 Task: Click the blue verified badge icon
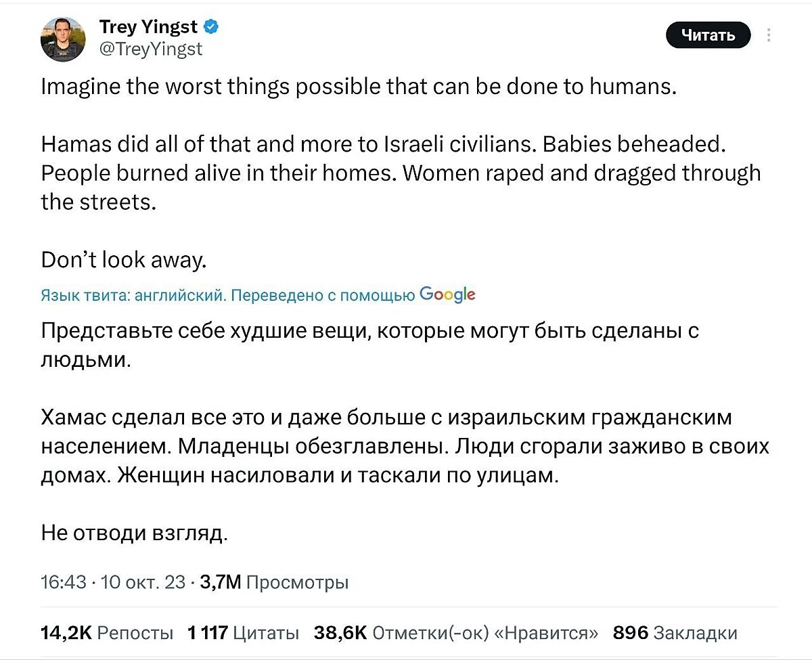coord(211,27)
